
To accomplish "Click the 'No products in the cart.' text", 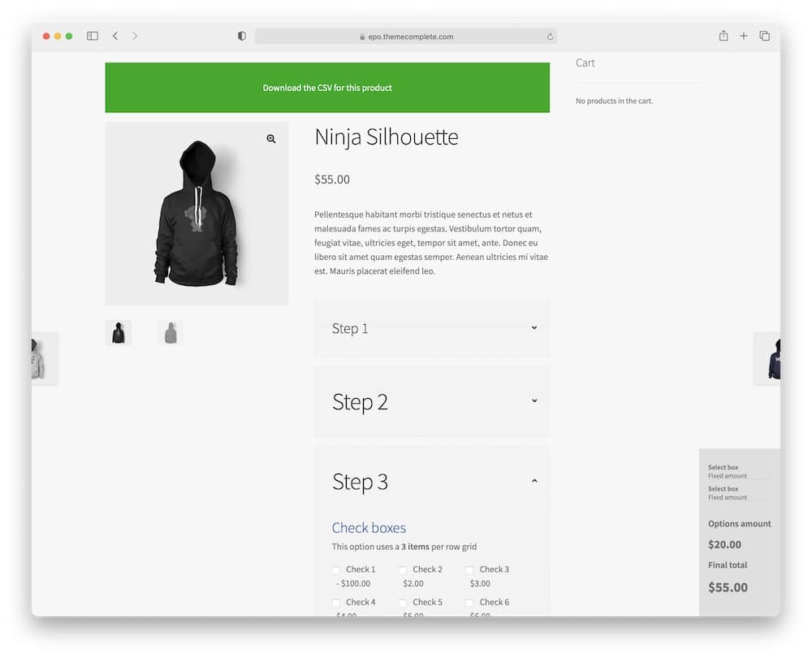I will [x=614, y=101].
